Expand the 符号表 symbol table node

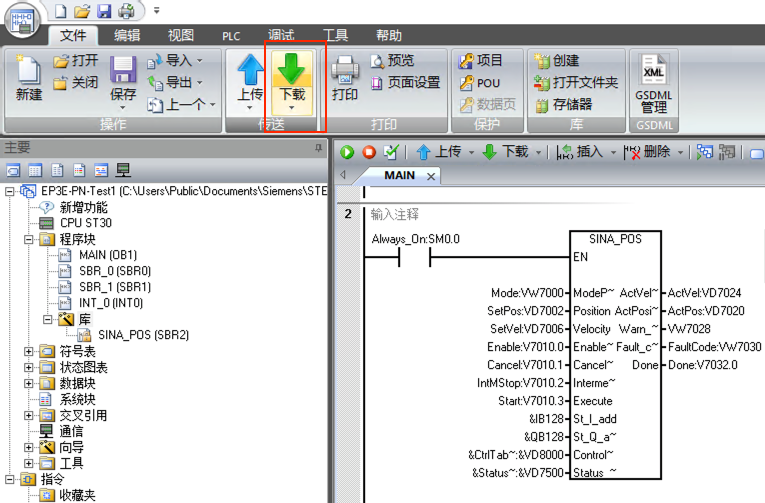tap(29, 351)
